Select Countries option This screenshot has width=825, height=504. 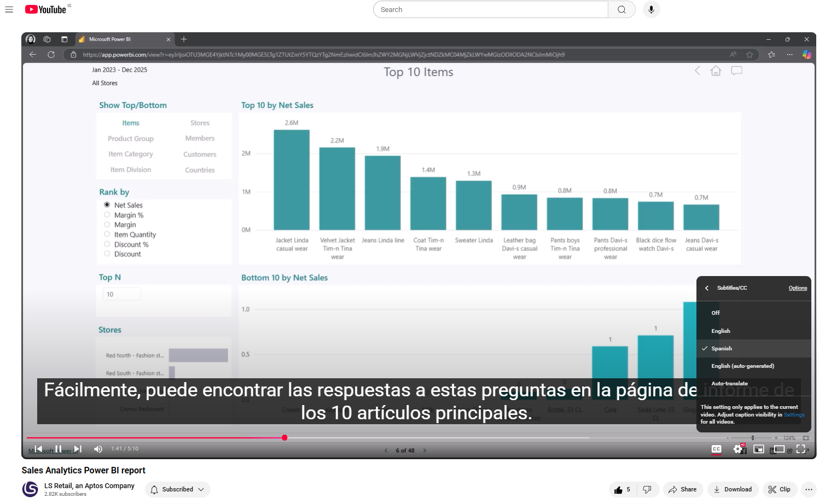(200, 170)
